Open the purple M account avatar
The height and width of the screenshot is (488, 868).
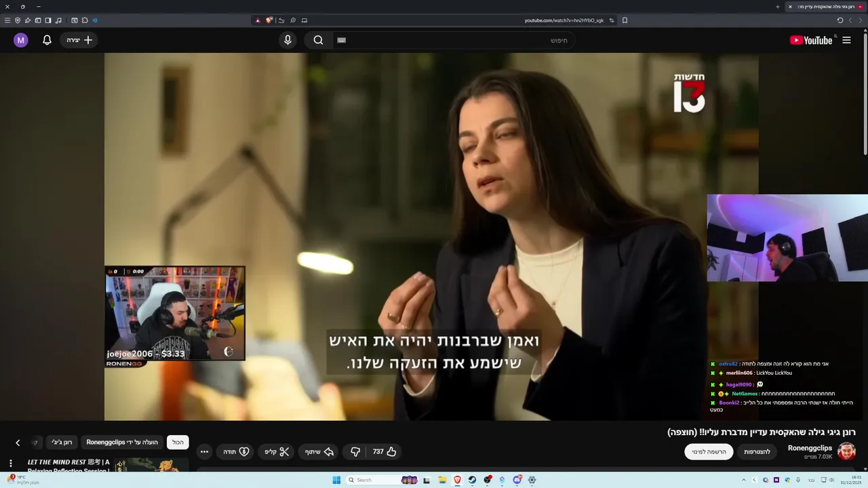click(20, 40)
